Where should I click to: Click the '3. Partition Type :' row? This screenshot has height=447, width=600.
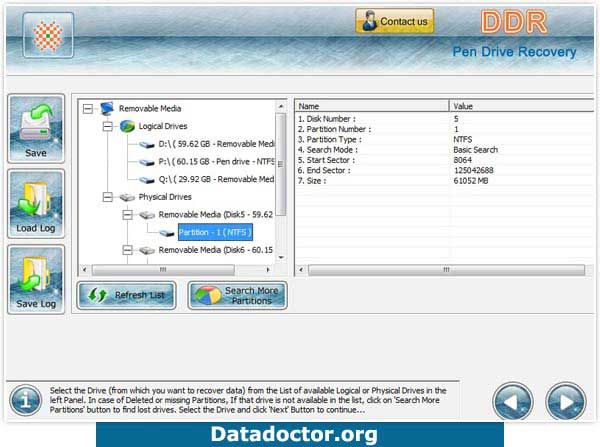[x=444, y=140]
